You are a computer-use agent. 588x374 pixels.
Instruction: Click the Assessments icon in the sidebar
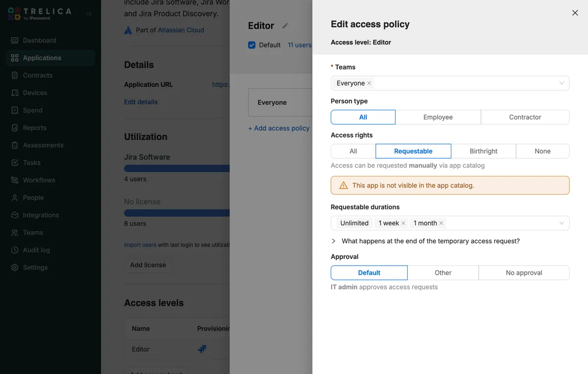pos(15,145)
